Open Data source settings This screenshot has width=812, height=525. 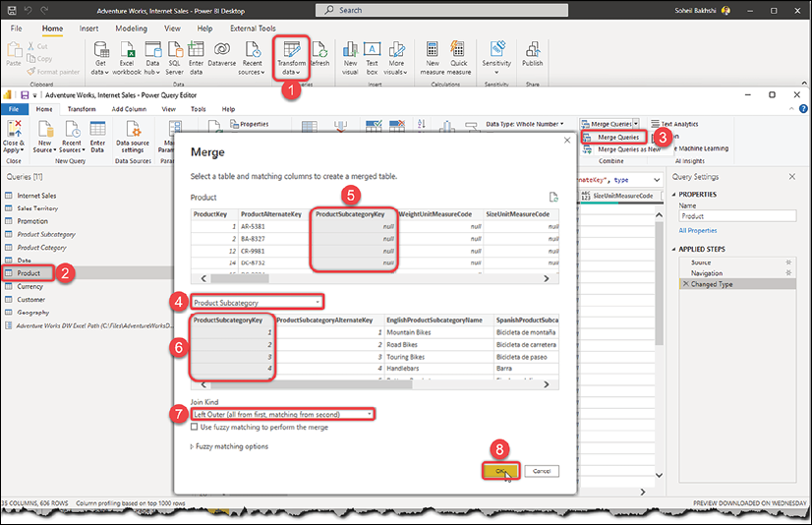[133, 137]
